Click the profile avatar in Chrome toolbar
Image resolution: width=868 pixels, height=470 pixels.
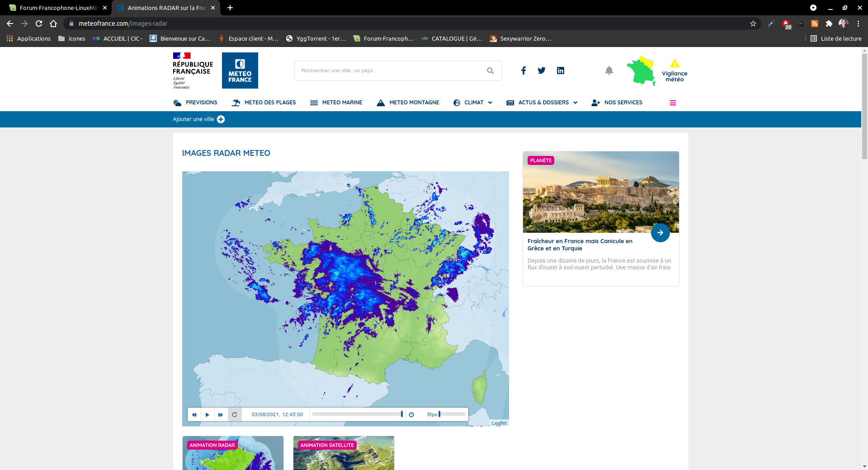click(x=844, y=23)
